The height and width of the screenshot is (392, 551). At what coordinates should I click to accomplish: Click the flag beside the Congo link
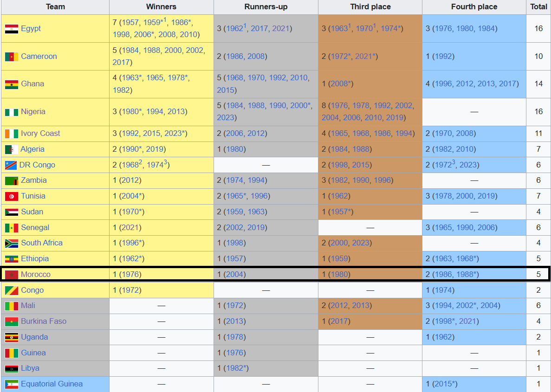(12, 290)
